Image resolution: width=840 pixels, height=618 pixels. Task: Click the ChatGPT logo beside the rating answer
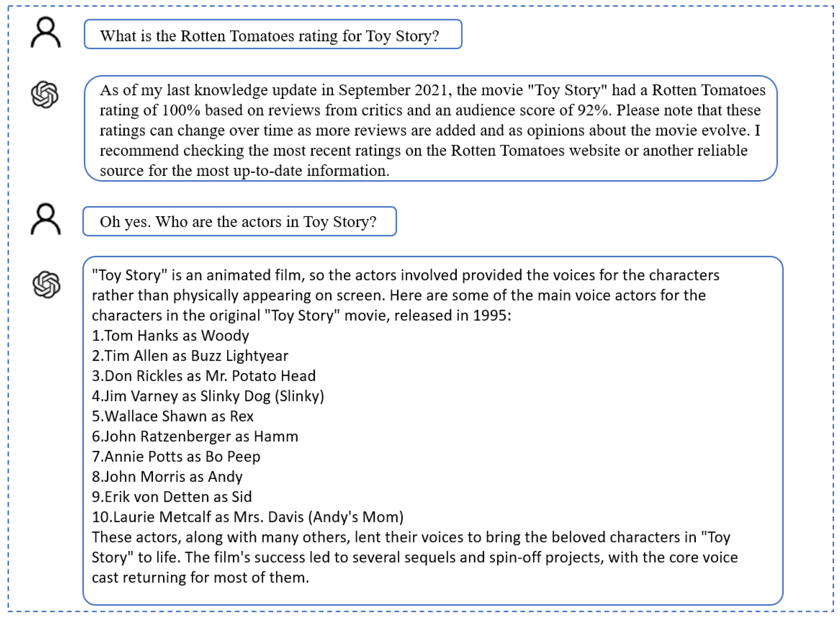(45, 95)
